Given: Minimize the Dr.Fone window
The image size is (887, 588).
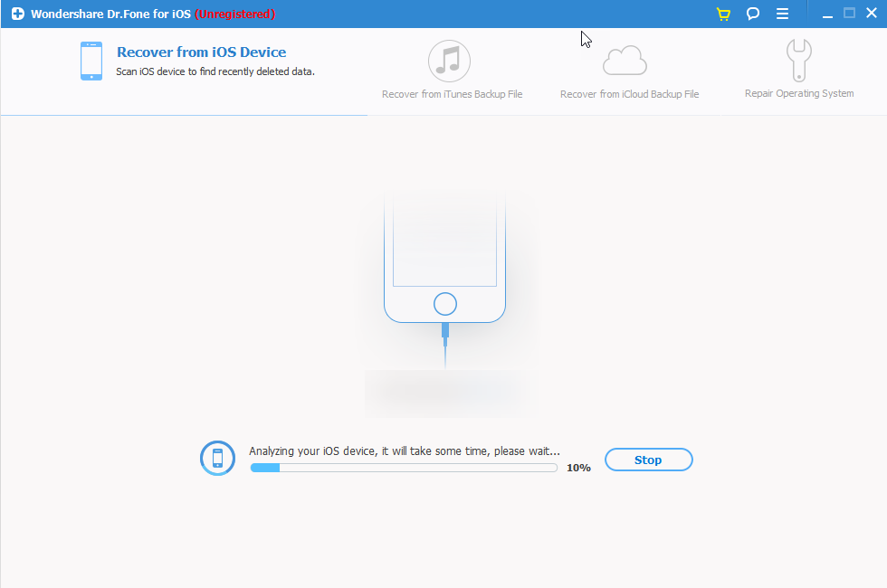Looking at the screenshot, I should pyautogui.click(x=825, y=14).
